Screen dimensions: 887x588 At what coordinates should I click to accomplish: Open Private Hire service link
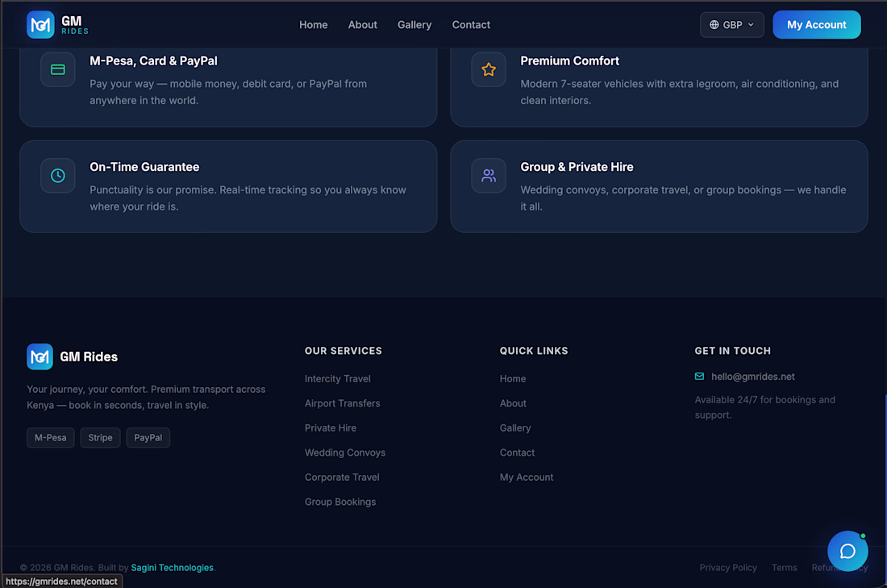pos(331,427)
